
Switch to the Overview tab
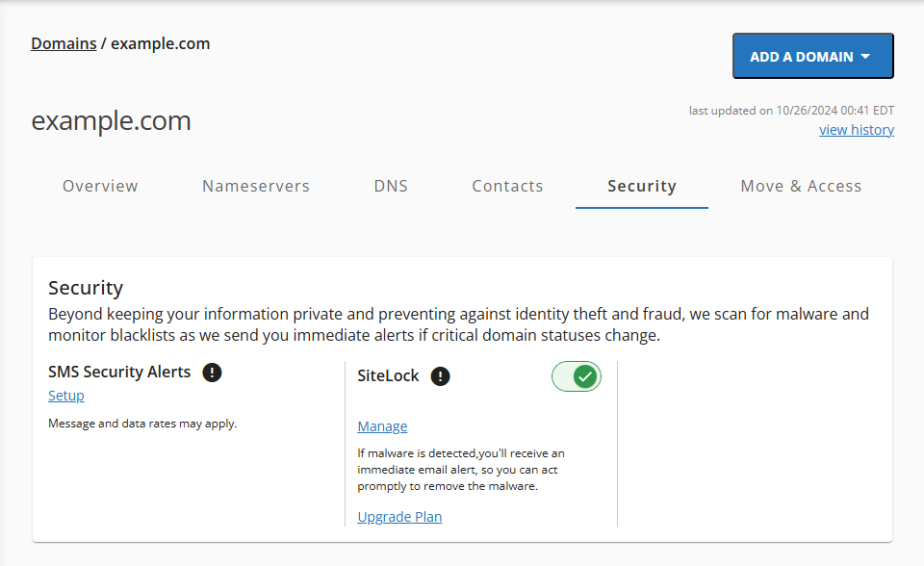[100, 186]
